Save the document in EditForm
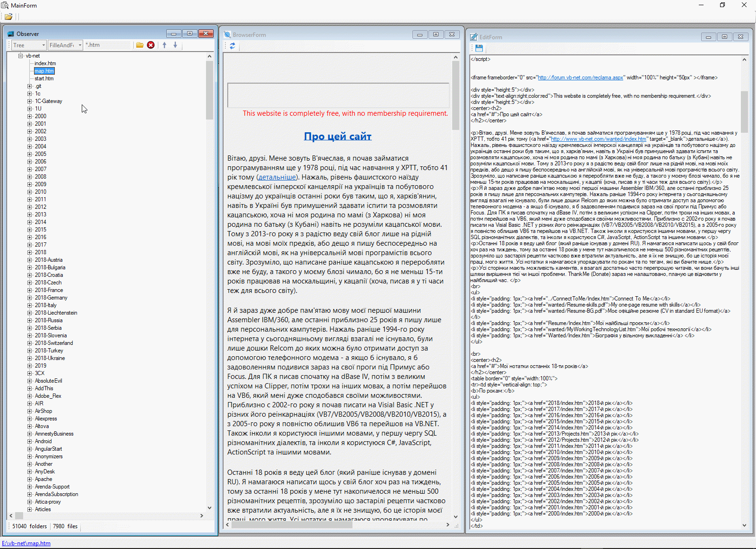Viewport: 756px width, 549px height. [479, 48]
